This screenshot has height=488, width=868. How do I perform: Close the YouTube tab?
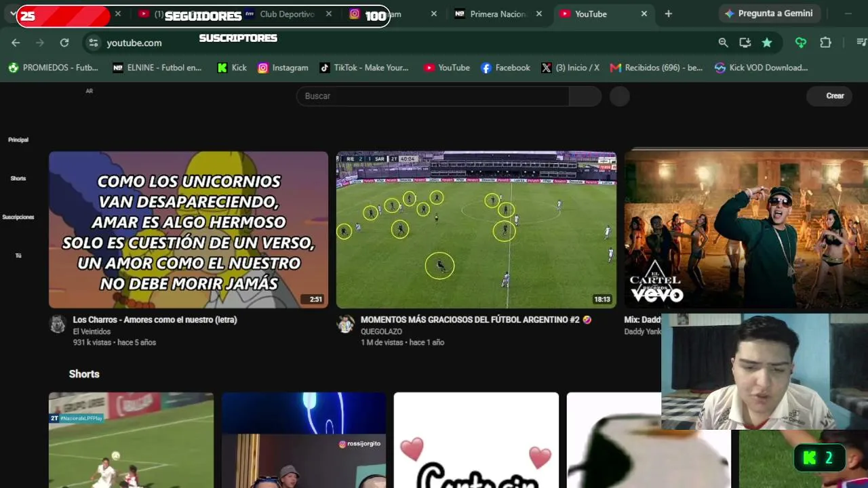point(644,14)
